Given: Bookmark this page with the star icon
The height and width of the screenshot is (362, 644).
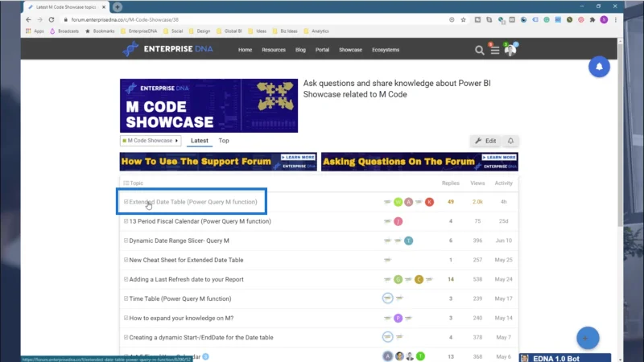Looking at the screenshot, I should click(x=464, y=19).
